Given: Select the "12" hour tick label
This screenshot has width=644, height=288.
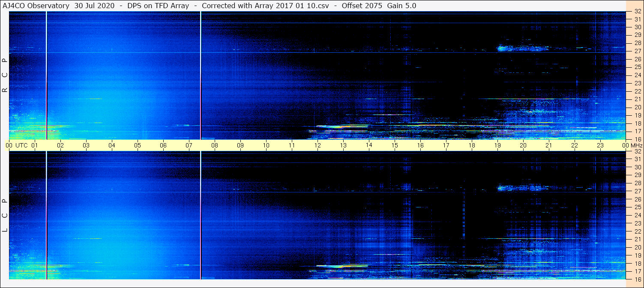Looking at the screenshot, I should click(318, 145).
